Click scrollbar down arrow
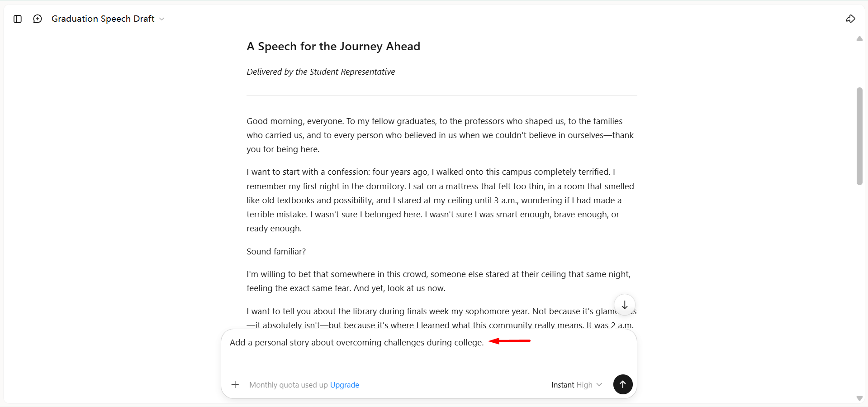Screen dimensions: 868x407 point(859,398)
